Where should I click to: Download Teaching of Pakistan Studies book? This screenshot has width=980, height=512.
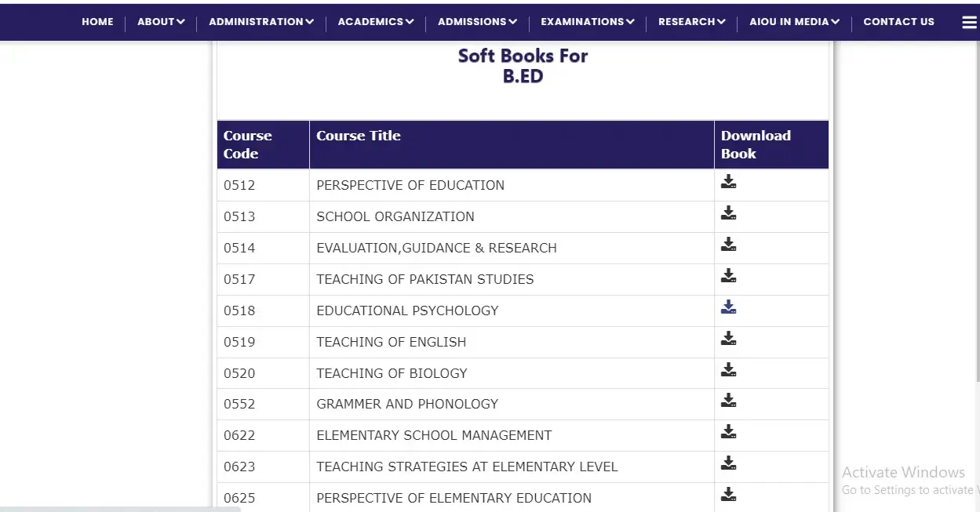(x=729, y=276)
